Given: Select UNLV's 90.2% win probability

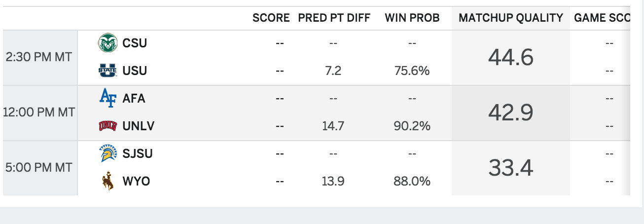Looking at the screenshot, I should (x=412, y=126).
